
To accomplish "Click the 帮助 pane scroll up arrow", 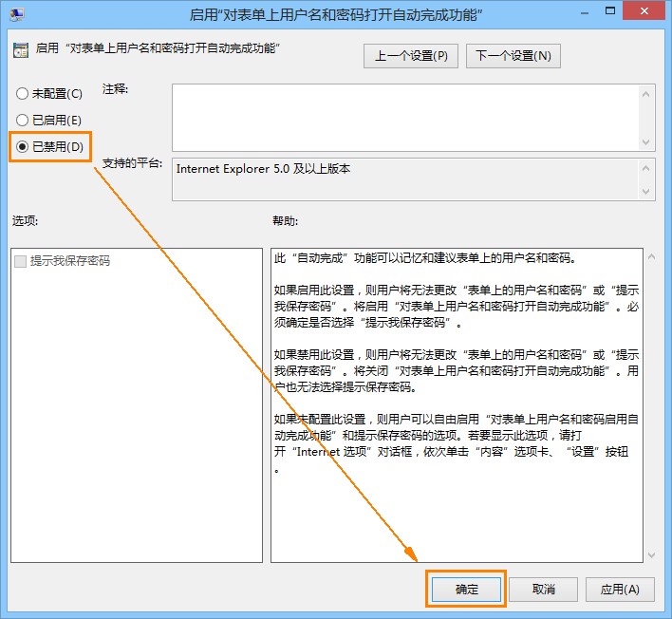I will tap(652, 256).
